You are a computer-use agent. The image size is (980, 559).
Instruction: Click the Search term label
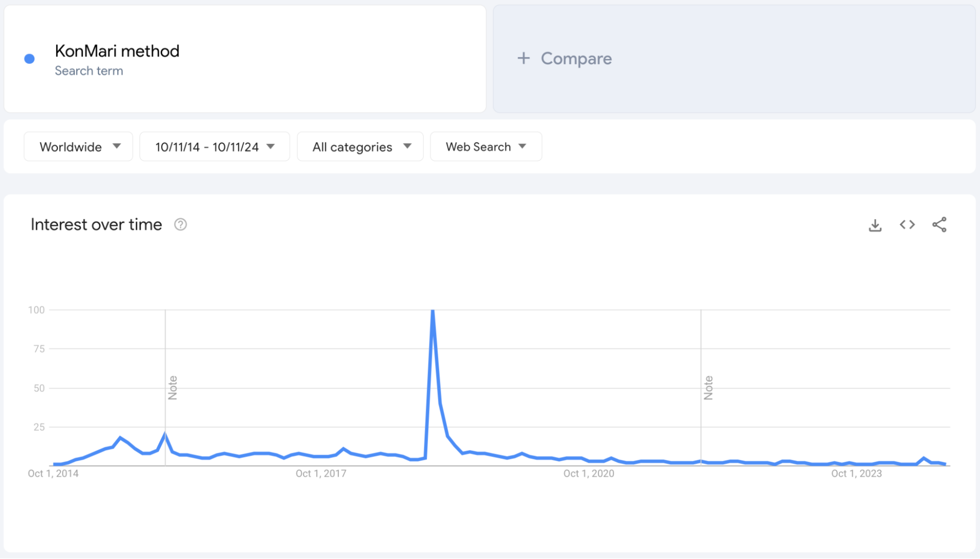click(x=89, y=71)
